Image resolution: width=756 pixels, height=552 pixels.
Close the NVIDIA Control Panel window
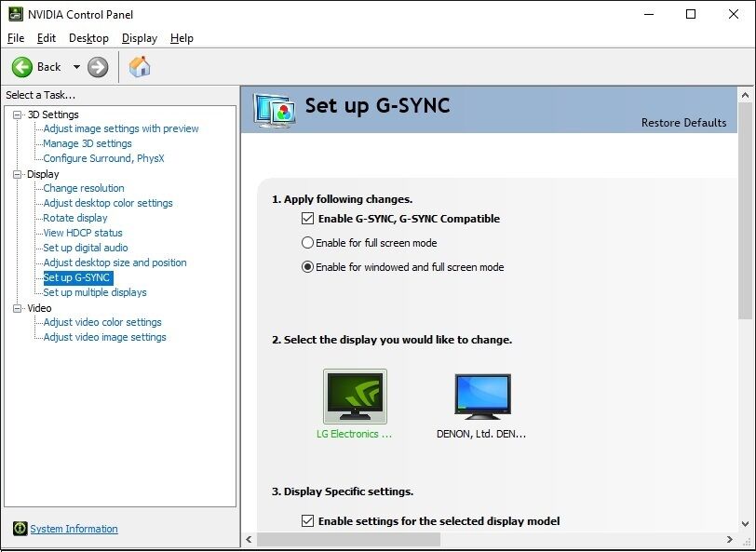(x=734, y=15)
